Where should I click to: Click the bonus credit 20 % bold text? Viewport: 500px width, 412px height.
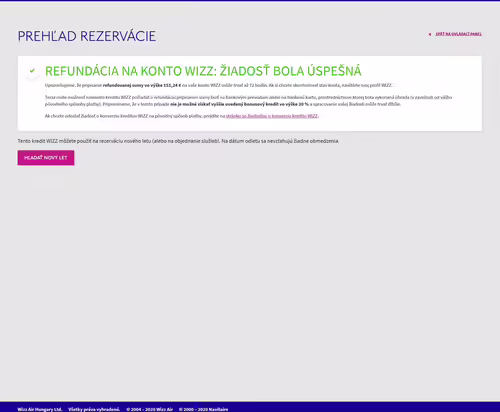239,104
